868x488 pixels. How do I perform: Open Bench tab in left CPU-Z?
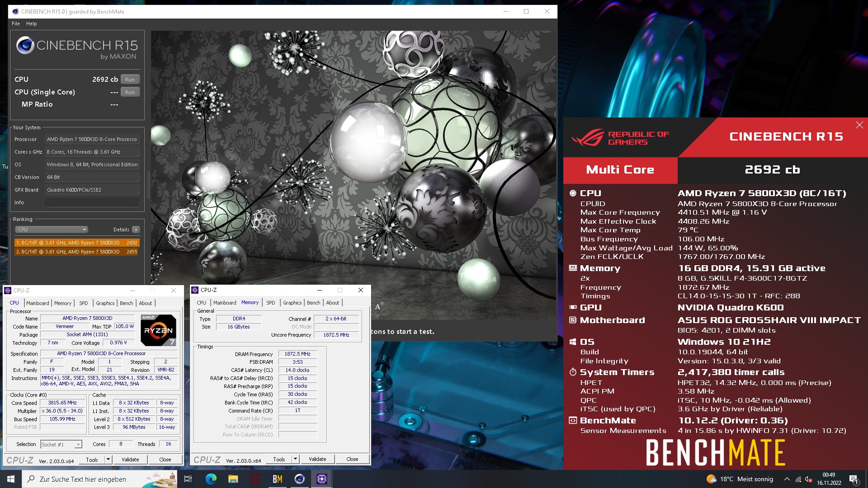pyautogui.click(x=127, y=303)
